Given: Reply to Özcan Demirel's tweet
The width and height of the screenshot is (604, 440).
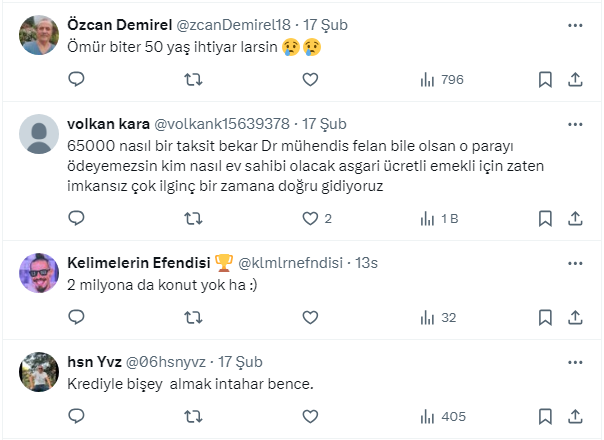Looking at the screenshot, I should pos(77,79).
